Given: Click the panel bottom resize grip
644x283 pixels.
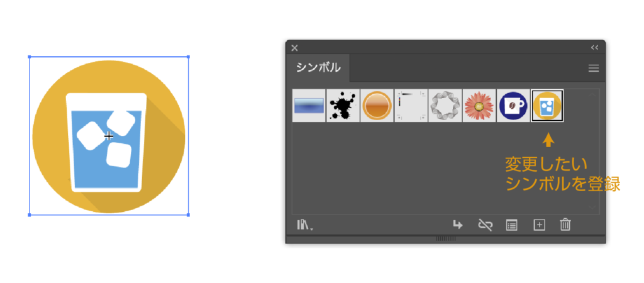Looking at the screenshot, I should click(x=446, y=238).
